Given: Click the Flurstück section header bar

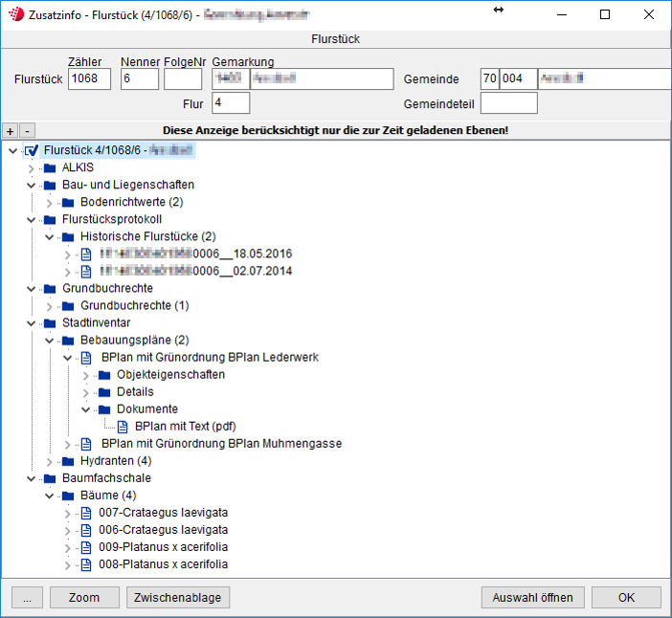Looking at the screenshot, I should click(336, 39).
